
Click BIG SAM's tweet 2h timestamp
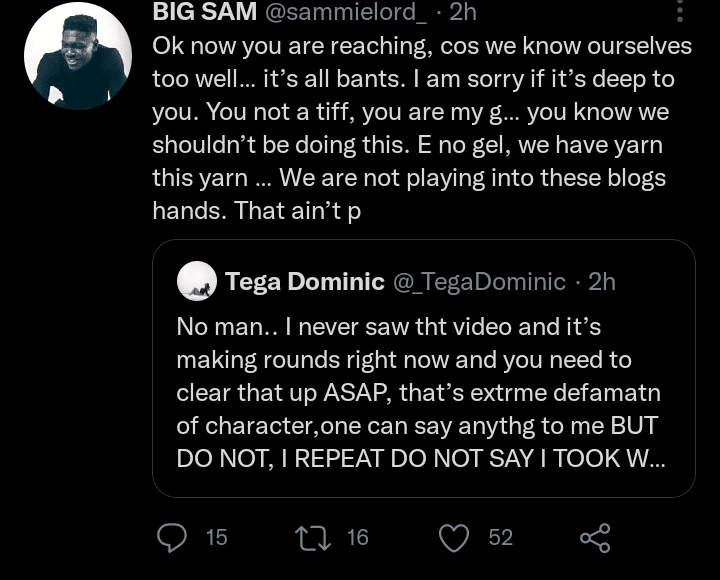[463, 12]
